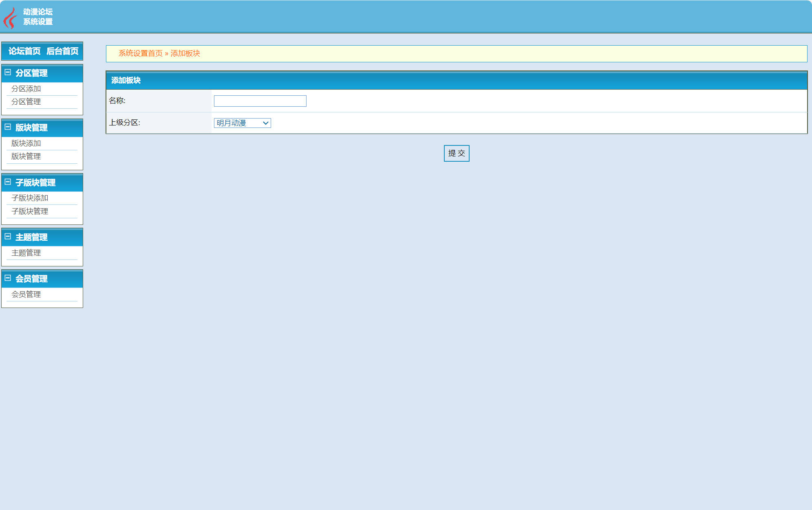Screen dimensions: 812x510
Task: Select 版块添加 in sidebar
Action: tap(26, 143)
